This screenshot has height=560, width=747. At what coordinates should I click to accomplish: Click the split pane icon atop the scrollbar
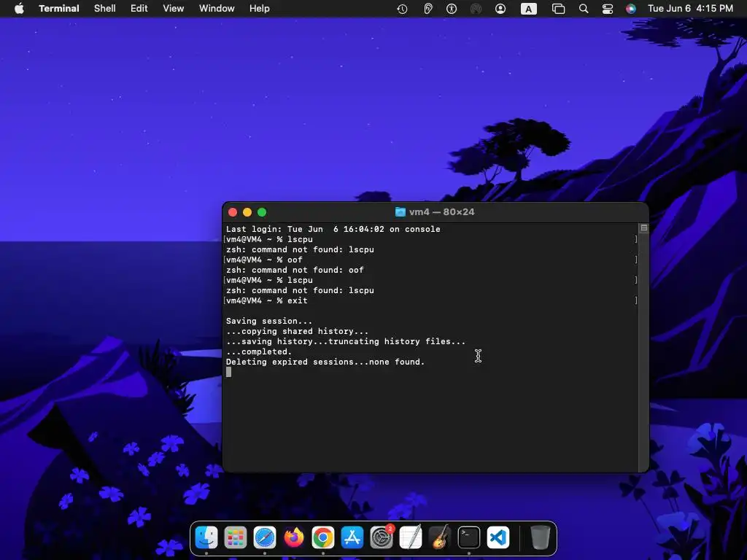(643, 228)
